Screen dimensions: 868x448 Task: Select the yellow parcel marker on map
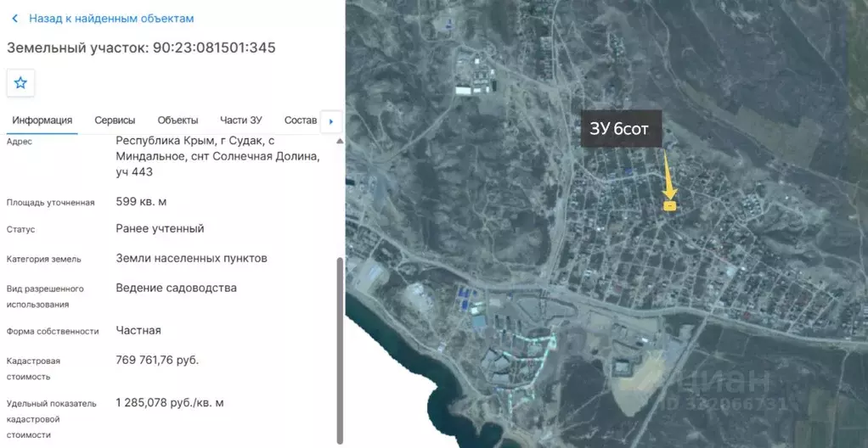point(670,205)
